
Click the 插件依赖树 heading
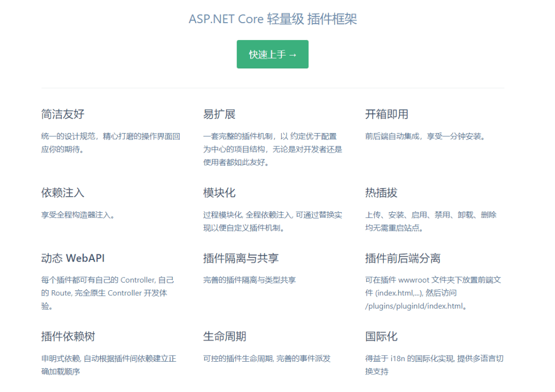click(68, 337)
